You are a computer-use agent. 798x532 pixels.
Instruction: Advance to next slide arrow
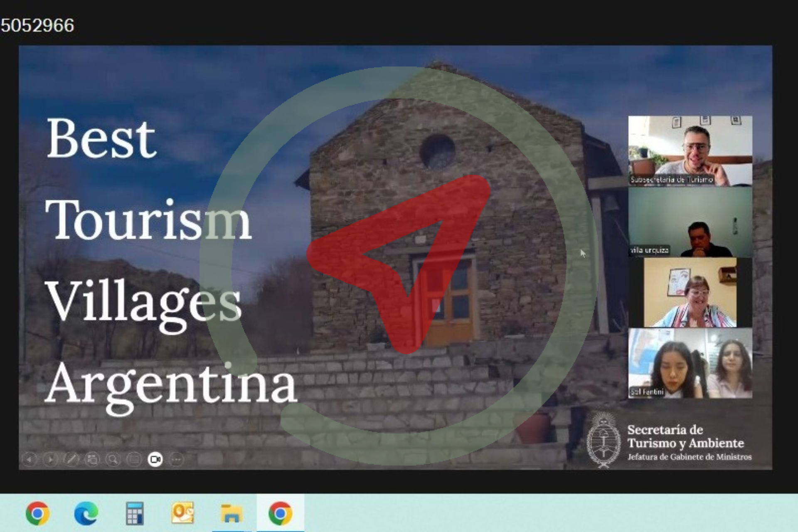tap(50, 459)
